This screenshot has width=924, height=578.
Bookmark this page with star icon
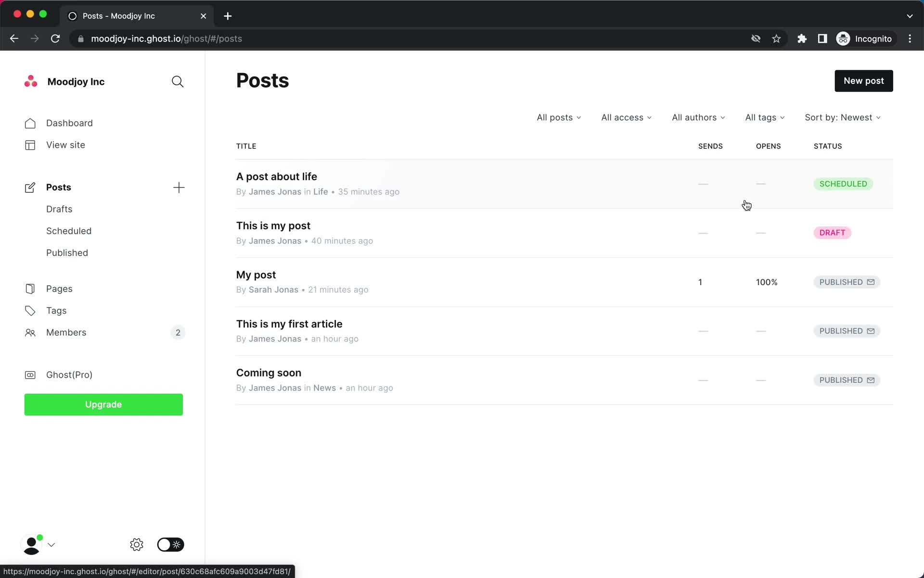click(776, 39)
